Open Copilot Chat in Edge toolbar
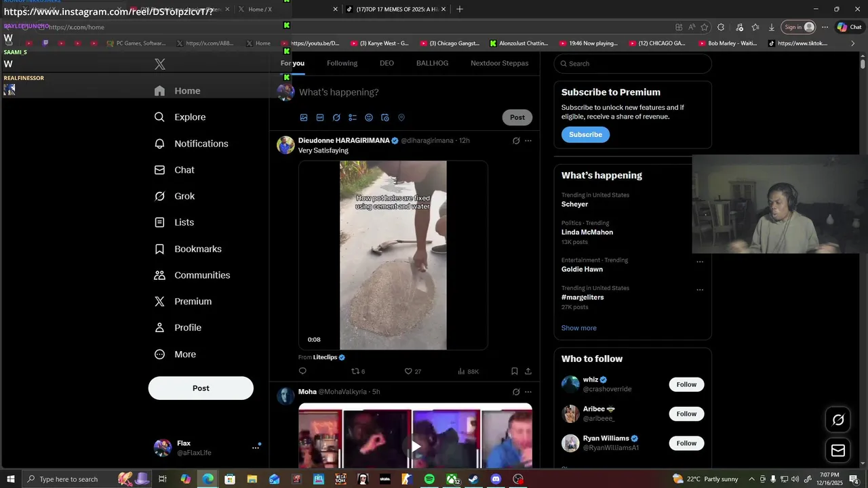 tap(850, 27)
